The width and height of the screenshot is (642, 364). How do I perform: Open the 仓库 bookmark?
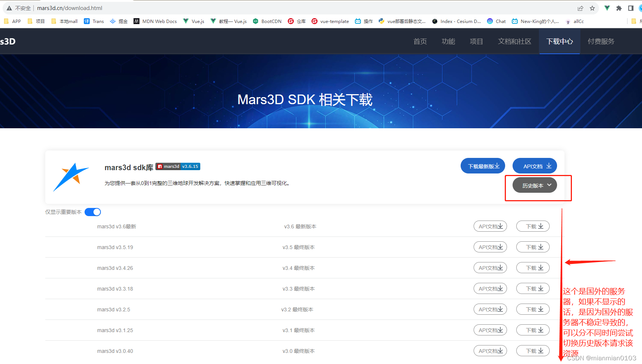pos(297,21)
